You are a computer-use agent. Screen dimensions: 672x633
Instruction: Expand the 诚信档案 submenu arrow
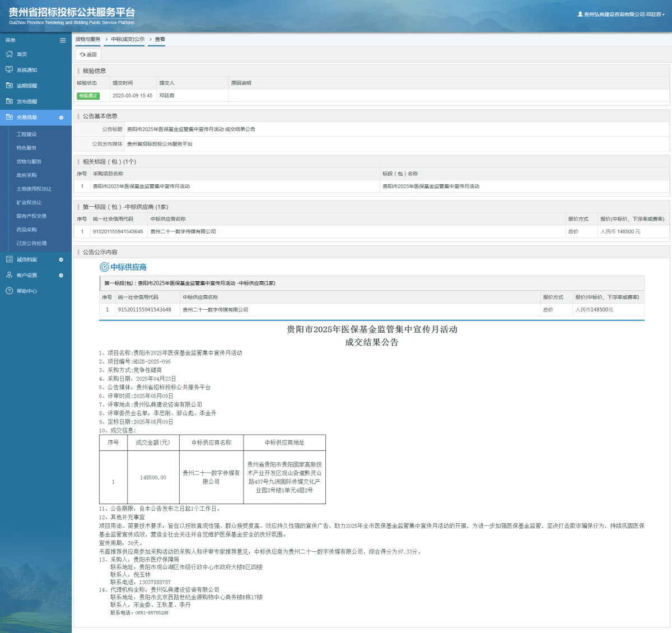point(61,259)
